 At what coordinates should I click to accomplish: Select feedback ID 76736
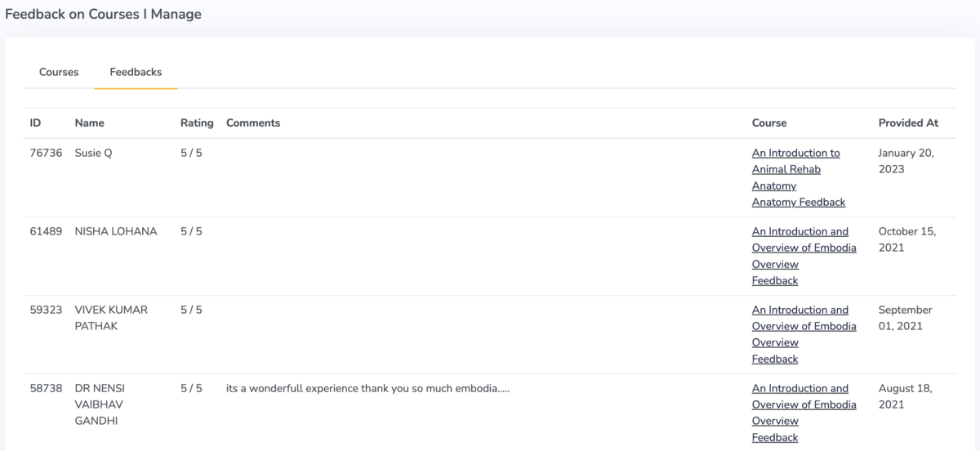(46, 153)
